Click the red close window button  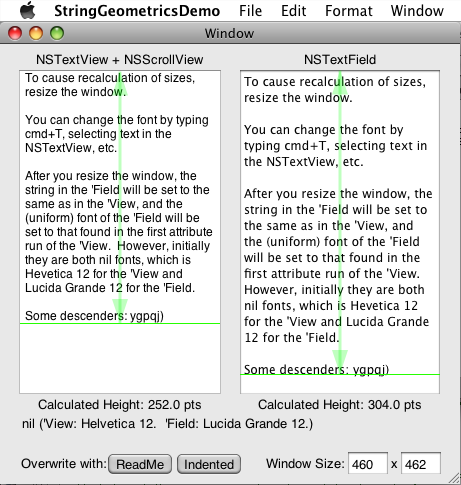[15, 33]
